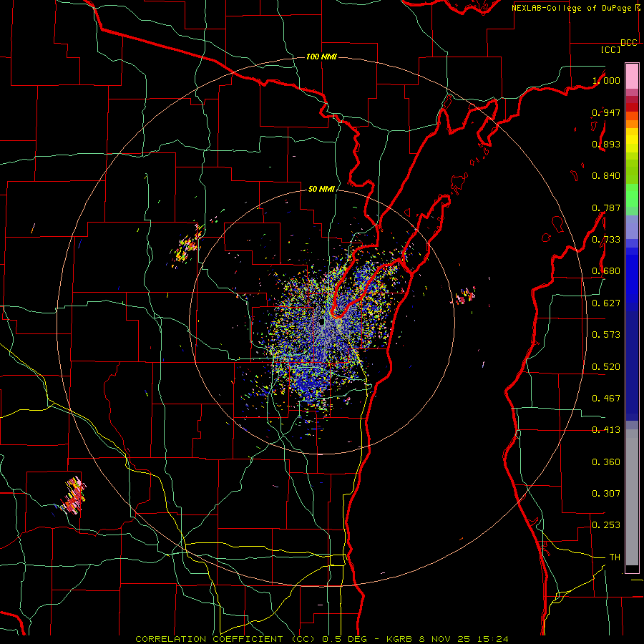Screen dimensions: 644x644
Task: Select the 0.627 scale value
Action: pyautogui.click(x=606, y=303)
